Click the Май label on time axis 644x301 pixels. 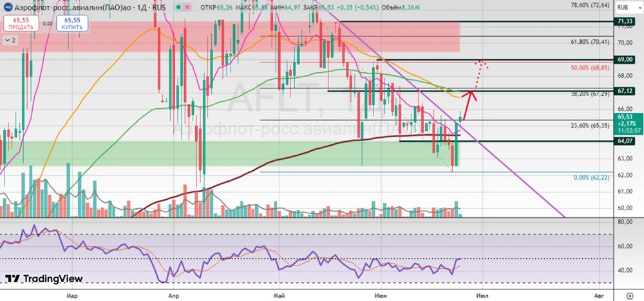pos(279,295)
